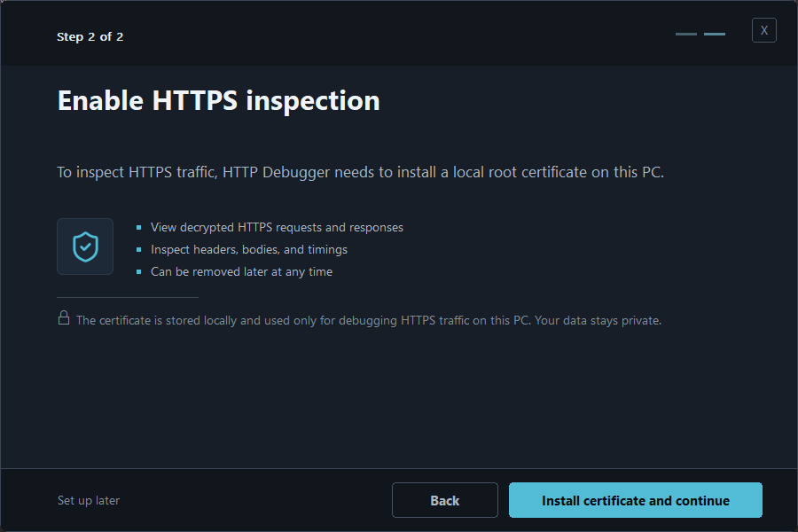Click 'The certificate is stored locally' privacy note
The image size is (798, 532).
pyautogui.click(x=369, y=320)
